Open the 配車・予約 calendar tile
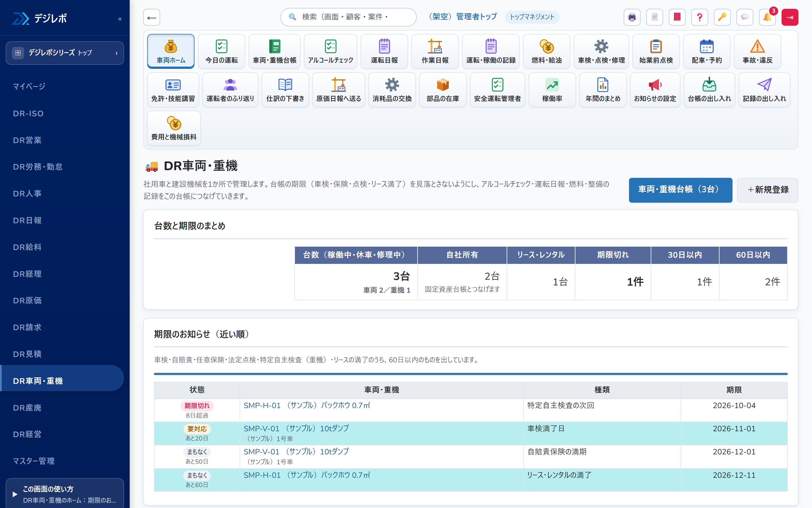 707,51
